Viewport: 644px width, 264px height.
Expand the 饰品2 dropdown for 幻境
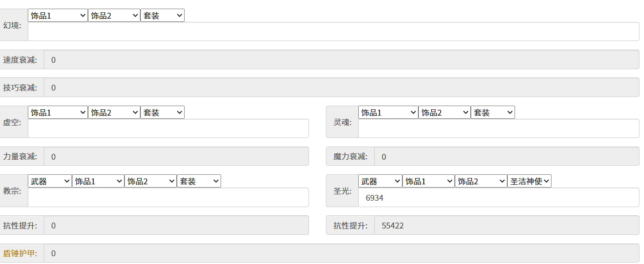pyautogui.click(x=114, y=15)
